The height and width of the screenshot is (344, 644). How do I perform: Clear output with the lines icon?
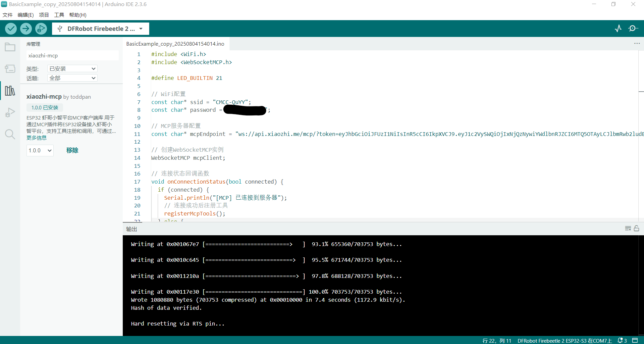point(628,228)
